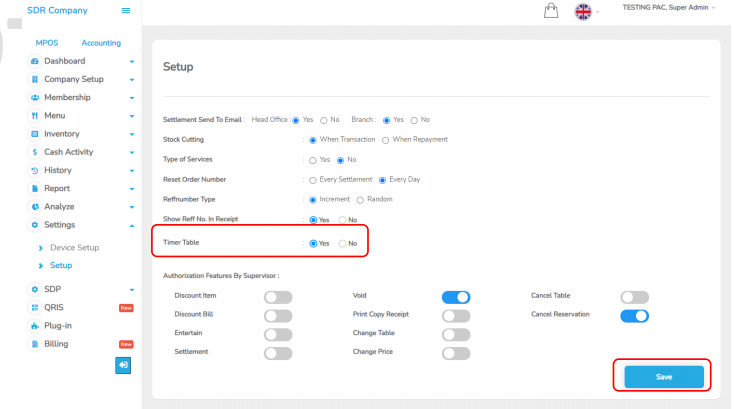Open the TESTING PAC user dropdown
The height and width of the screenshot is (409, 734).
669,8
